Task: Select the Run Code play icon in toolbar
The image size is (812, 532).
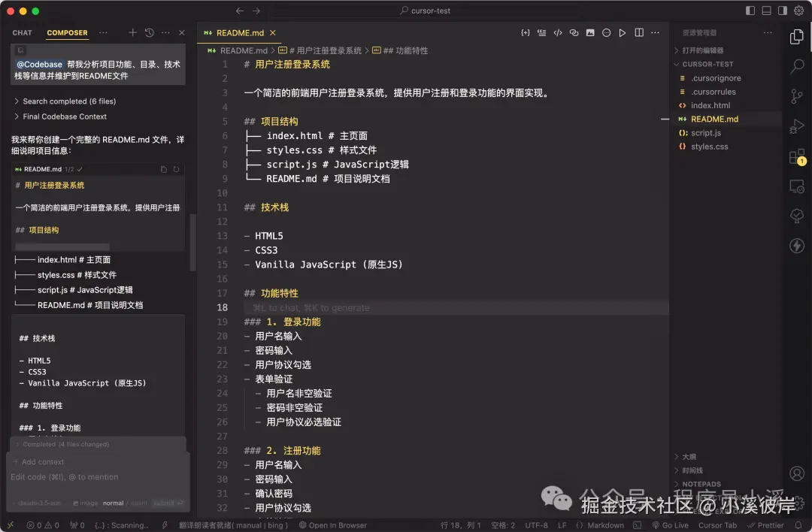Action: 623,33
